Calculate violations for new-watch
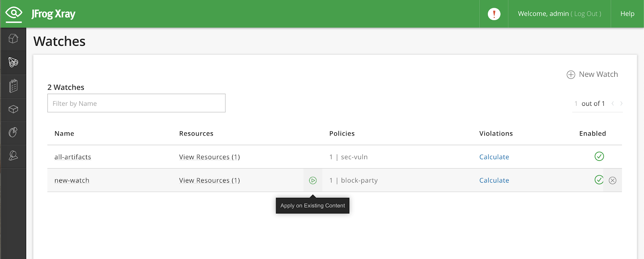This screenshot has height=259, width=644. coord(494,180)
